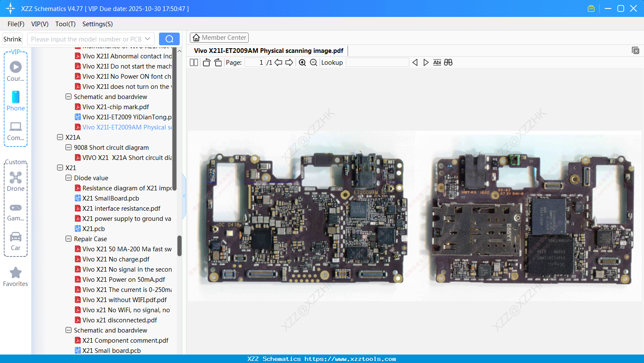
Task: Rotate the scanned image clockwise
Action: (x=217, y=62)
